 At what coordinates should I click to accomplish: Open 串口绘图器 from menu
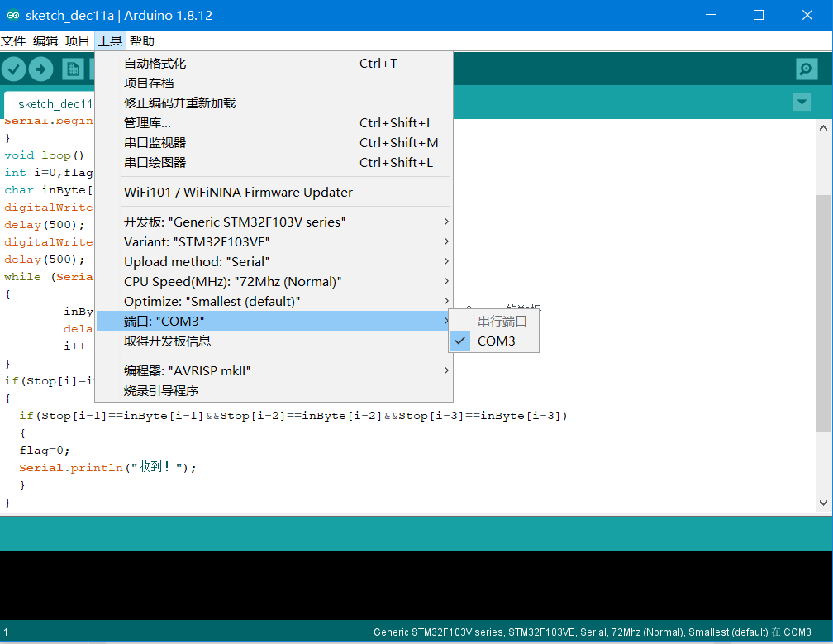(x=274, y=163)
